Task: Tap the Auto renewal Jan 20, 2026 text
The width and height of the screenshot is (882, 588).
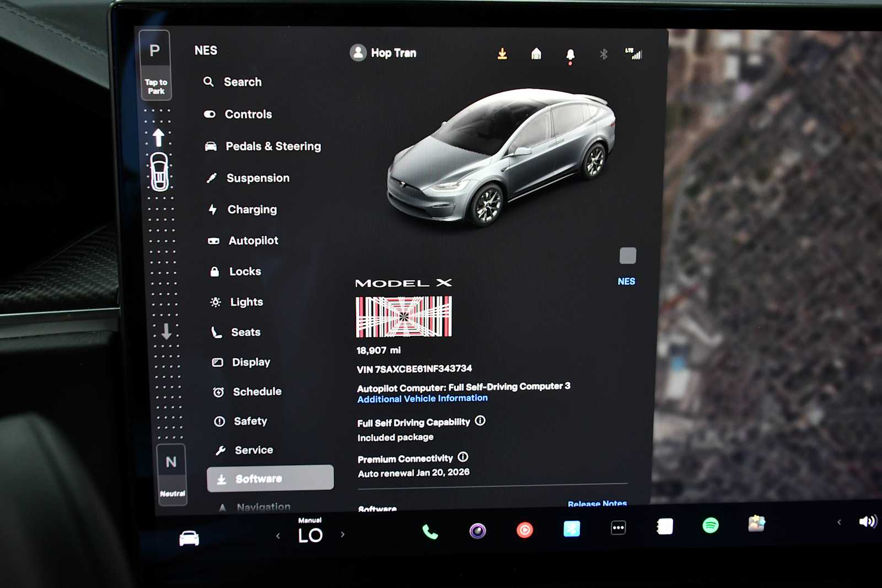Action: pos(413,473)
